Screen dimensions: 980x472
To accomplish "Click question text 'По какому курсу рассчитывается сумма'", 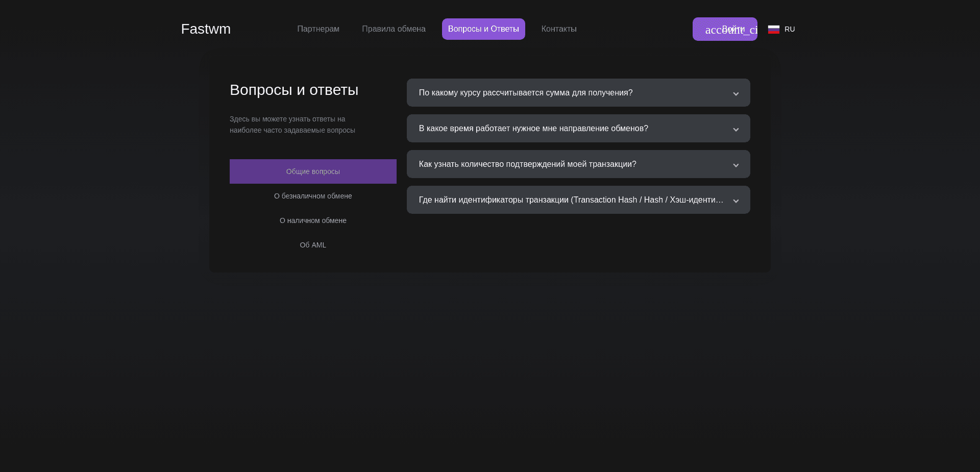I will (x=526, y=93).
